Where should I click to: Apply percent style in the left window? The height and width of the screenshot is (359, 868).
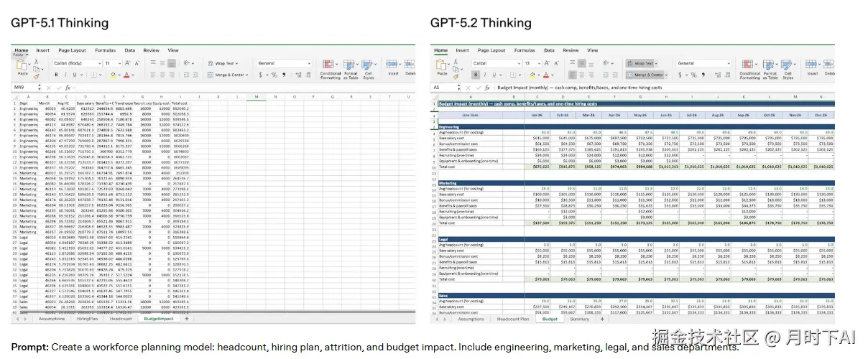[274, 75]
